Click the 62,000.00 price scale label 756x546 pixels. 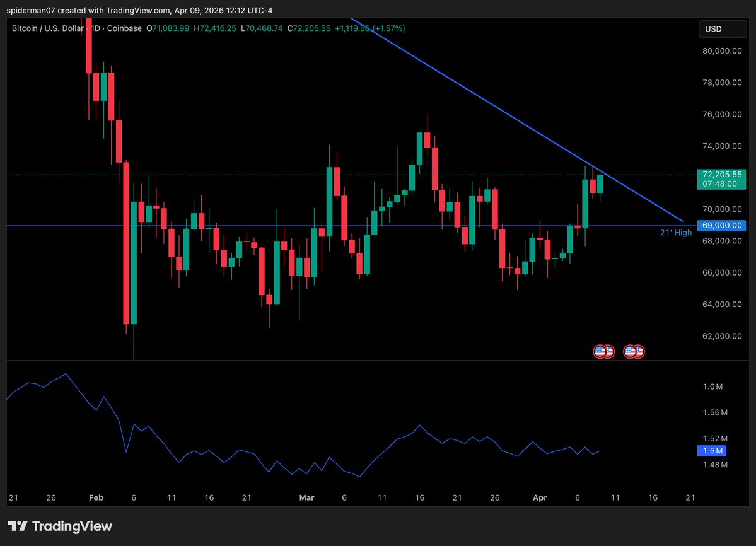722,336
